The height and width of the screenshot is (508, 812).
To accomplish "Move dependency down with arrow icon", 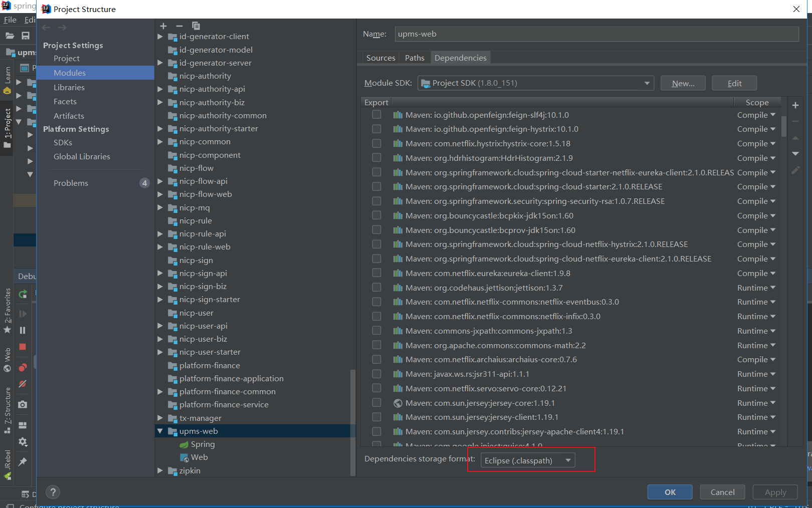I will [795, 154].
